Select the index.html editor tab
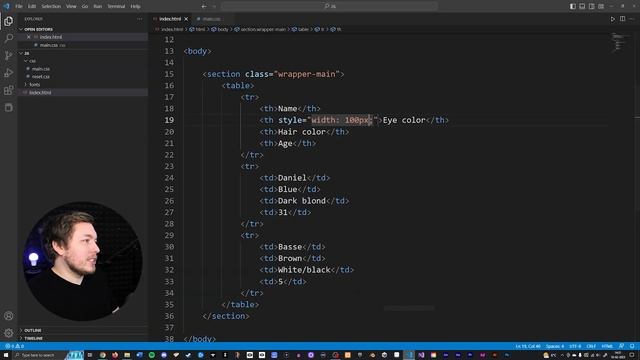This screenshot has width=640, height=360. [x=170, y=19]
